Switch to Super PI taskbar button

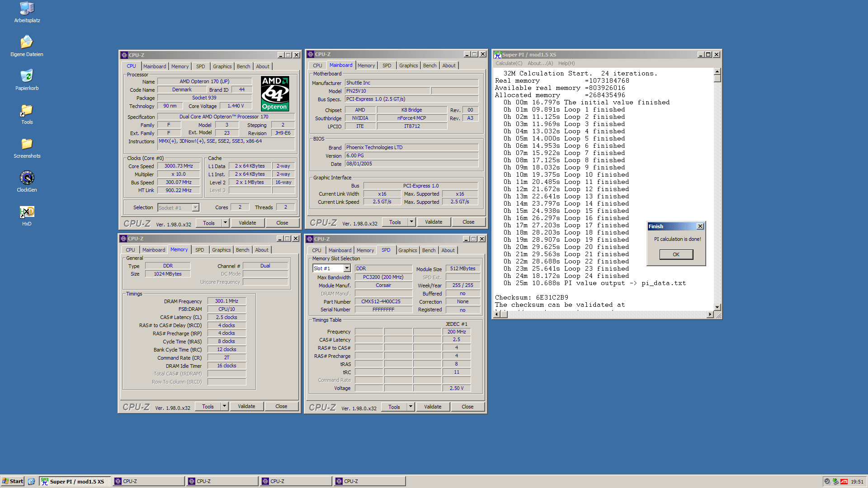point(75,481)
